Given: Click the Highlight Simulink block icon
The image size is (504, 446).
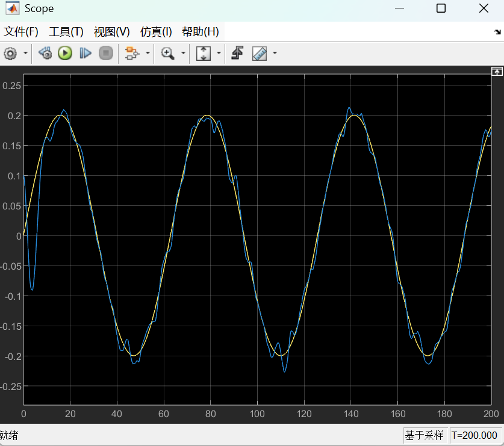Looking at the screenshot, I should pyautogui.click(x=131, y=54).
